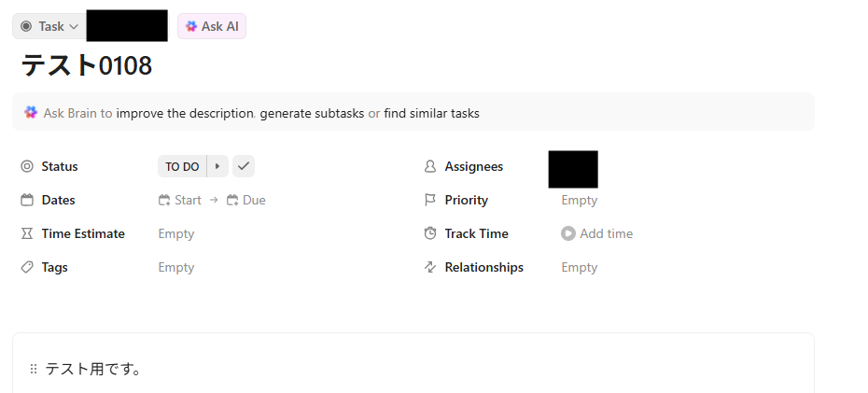
Task: Click next-status arrow beside TO DO
Action: [x=217, y=166]
